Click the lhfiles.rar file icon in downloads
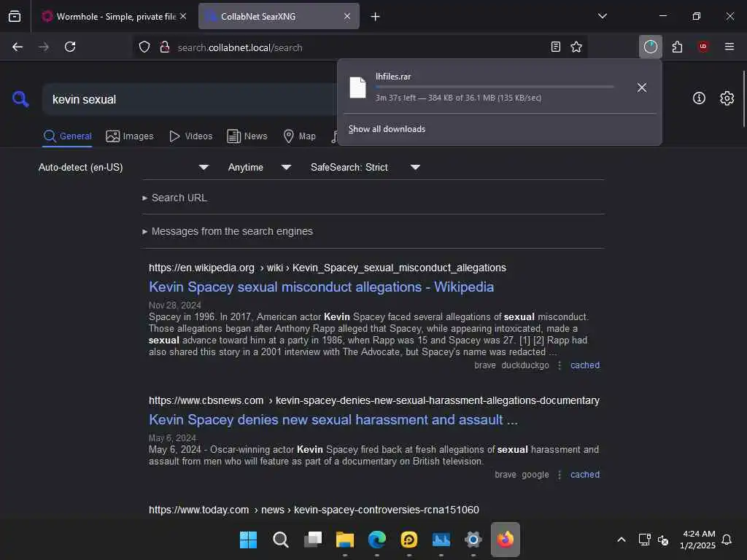Viewport: 747px width, 560px height. point(357,87)
